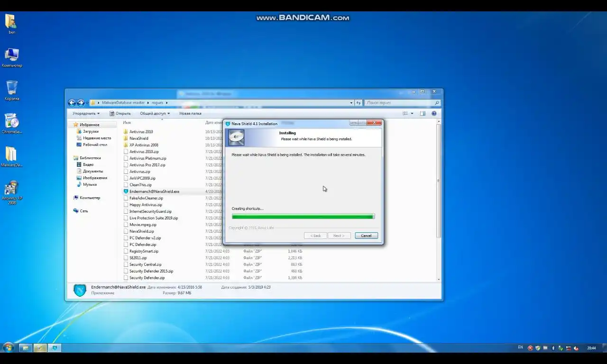Image resolution: width=607 pixels, height=364 pixels.
Task: Go forward in Explorer window
Action: 81,102
